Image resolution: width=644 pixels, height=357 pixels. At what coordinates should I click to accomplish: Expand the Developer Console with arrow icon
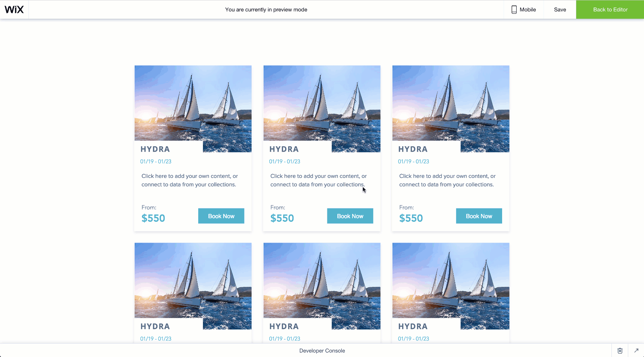click(x=636, y=351)
